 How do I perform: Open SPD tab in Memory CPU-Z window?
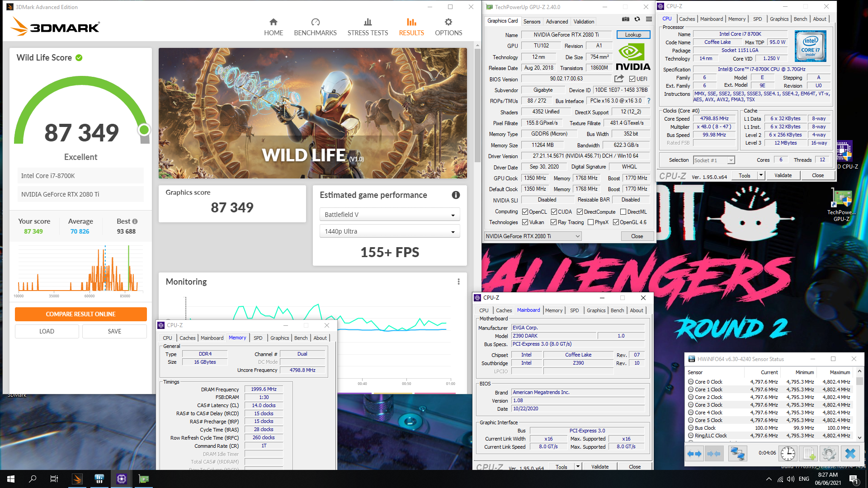258,338
